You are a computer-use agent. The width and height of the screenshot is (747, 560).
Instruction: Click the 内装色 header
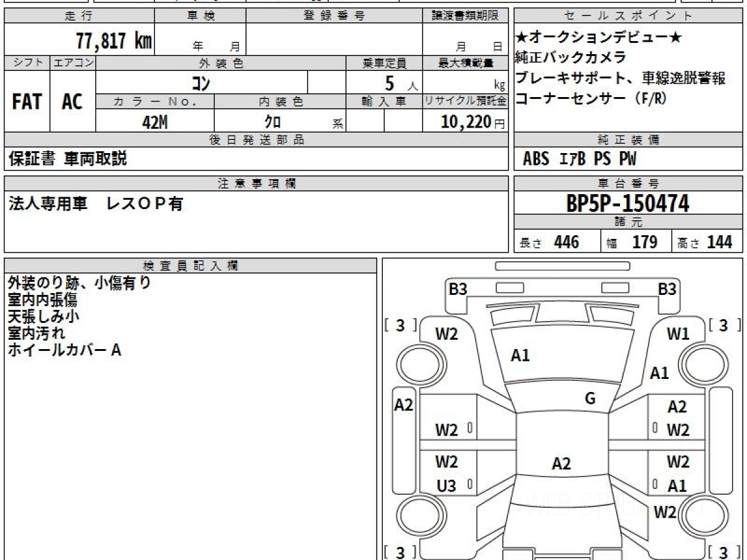[x=280, y=101]
